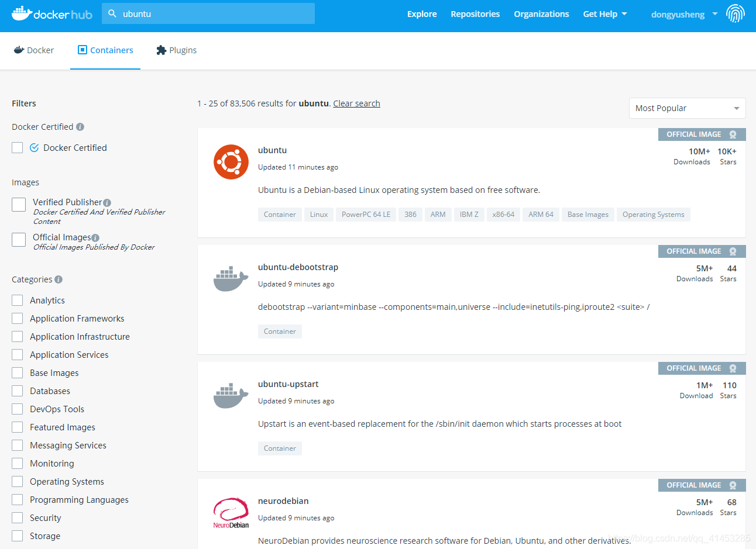
Task: Click ribbon badge icon on ubuntu-upstart card
Action: point(733,368)
